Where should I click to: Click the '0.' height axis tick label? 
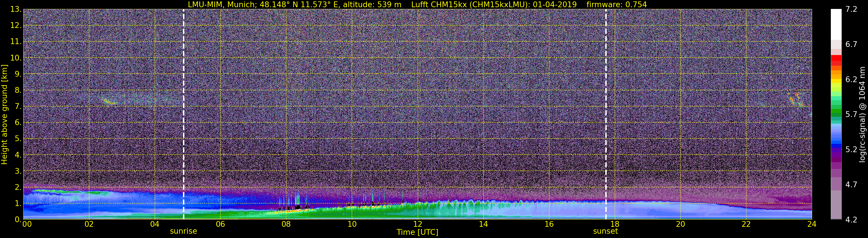click(18, 220)
